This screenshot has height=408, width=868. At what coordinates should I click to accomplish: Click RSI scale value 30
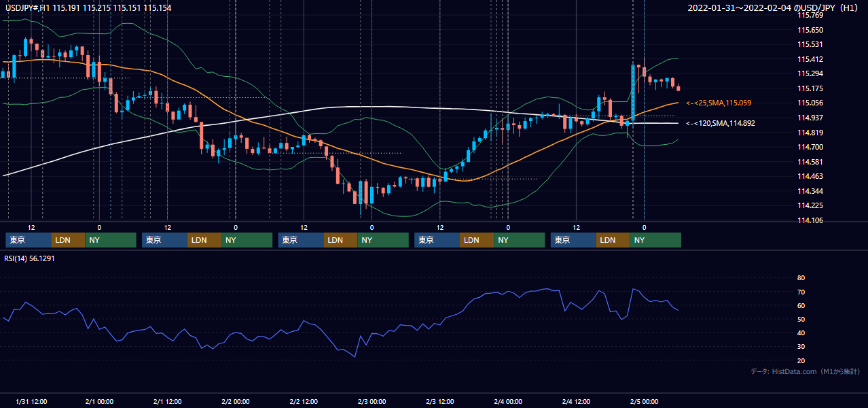click(x=801, y=347)
